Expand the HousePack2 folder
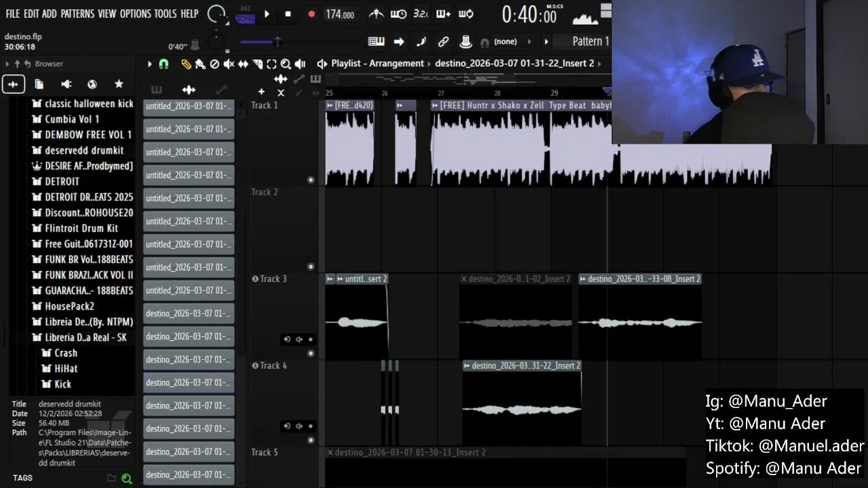 click(x=62, y=306)
